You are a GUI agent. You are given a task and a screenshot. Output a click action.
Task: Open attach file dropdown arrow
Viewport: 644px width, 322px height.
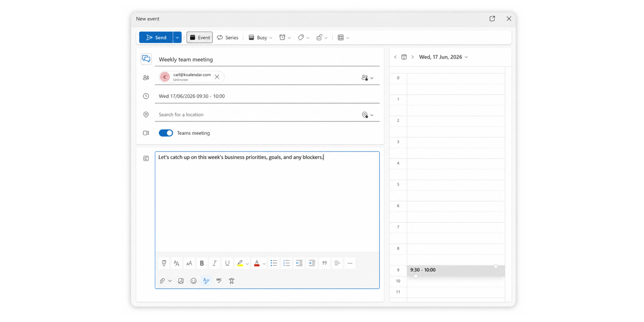pyautogui.click(x=170, y=281)
